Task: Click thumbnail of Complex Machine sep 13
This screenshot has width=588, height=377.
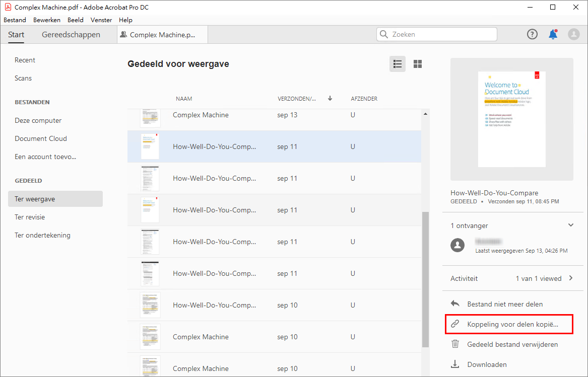Action: (x=150, y=118)
